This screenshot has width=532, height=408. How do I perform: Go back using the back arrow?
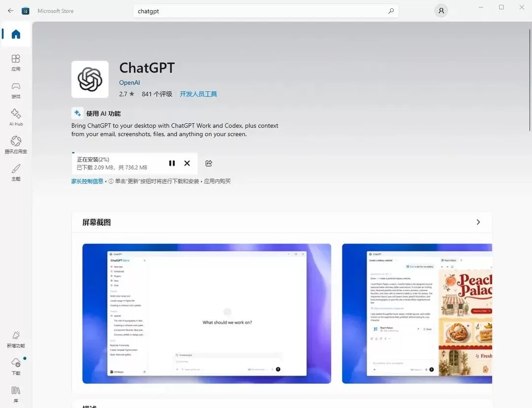pyautogui.click(x=10, y=11)
